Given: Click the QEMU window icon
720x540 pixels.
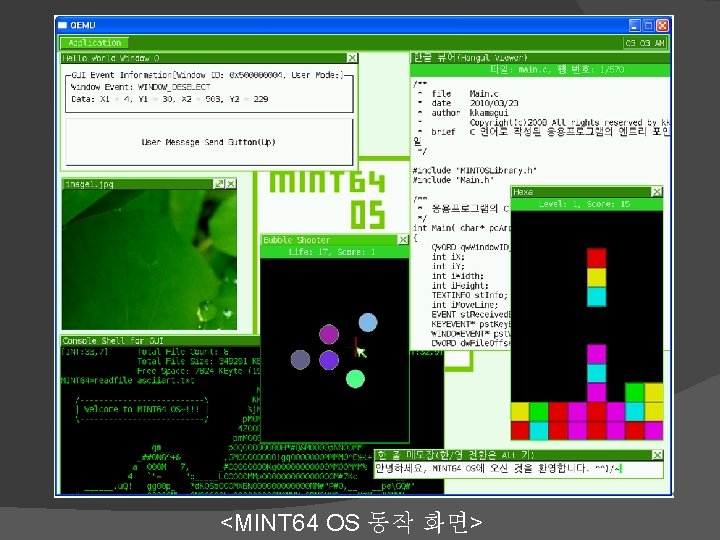Looking at the screenshot, I should click(x=62, y=25).
